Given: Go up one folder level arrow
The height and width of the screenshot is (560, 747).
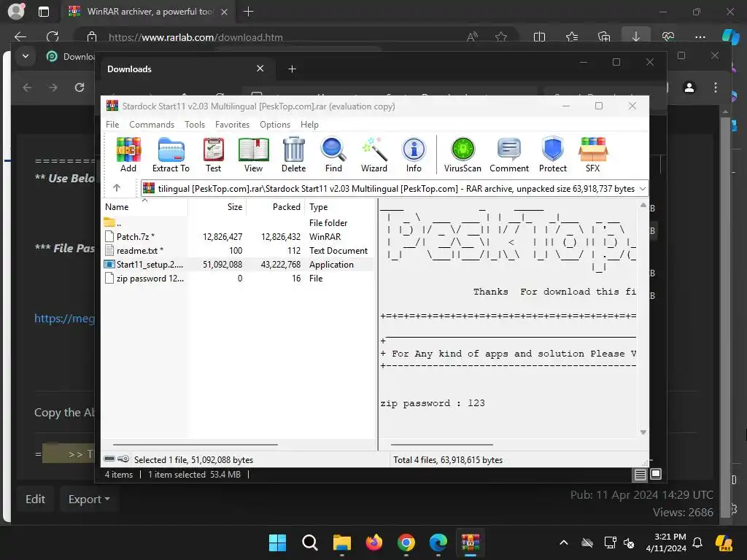Looking at the screenshot, I should (x=117, y=188).
